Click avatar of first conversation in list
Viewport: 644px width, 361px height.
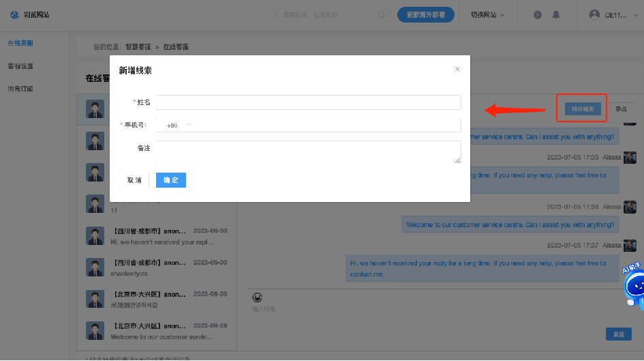point(95,109)
